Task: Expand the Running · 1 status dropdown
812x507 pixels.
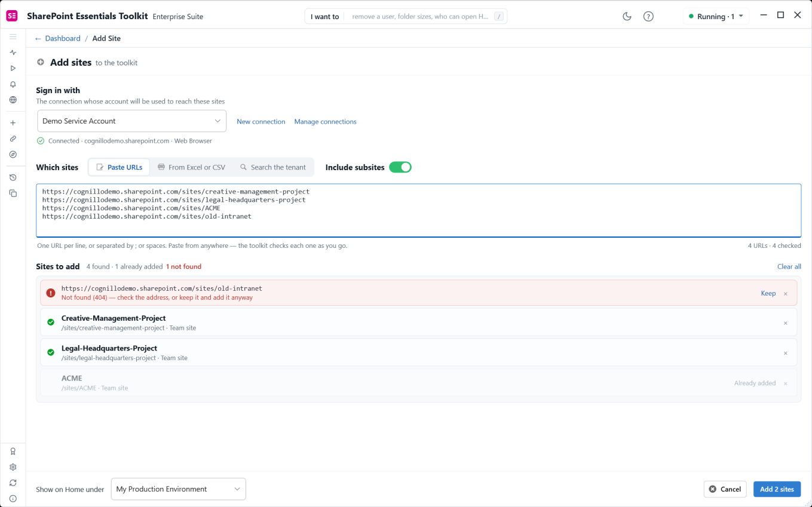Action: [x=716, y=16]
